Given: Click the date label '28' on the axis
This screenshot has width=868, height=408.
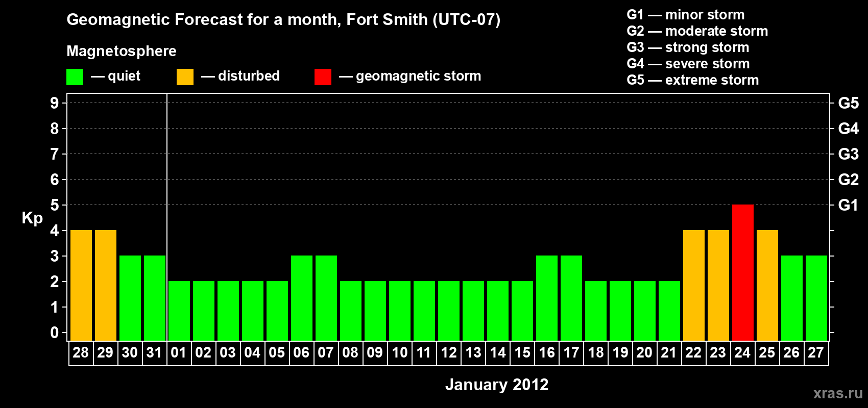Looking at the screenshot, I should pyautogui.click(x=81, y=353).
